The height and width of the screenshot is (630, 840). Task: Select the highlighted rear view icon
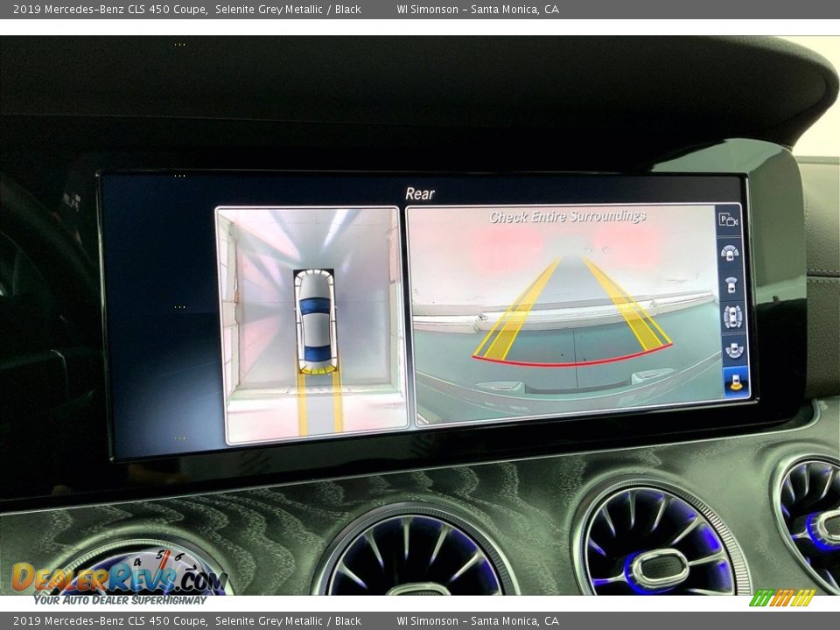(x=736, y=381)
